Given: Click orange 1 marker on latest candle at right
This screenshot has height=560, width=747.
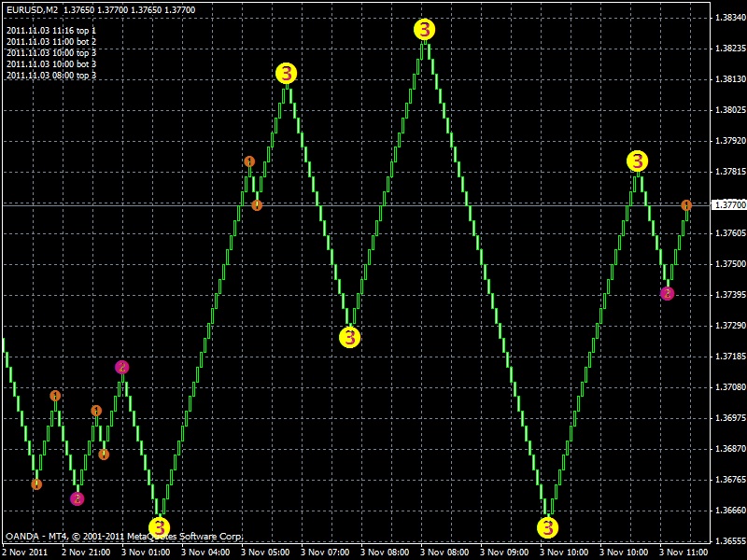Looking at the screenshot, I should pos(686,205).
